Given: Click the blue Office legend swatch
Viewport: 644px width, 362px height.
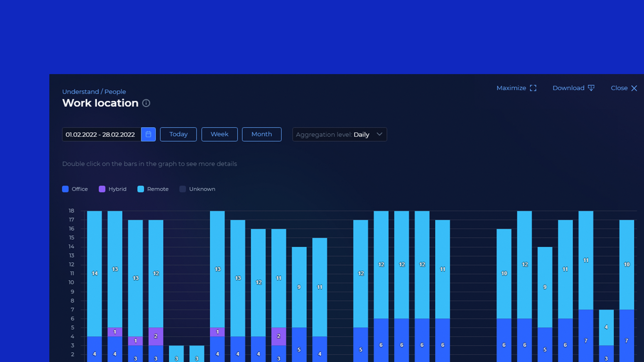Looking at the screenshot, I should (65, 189).
